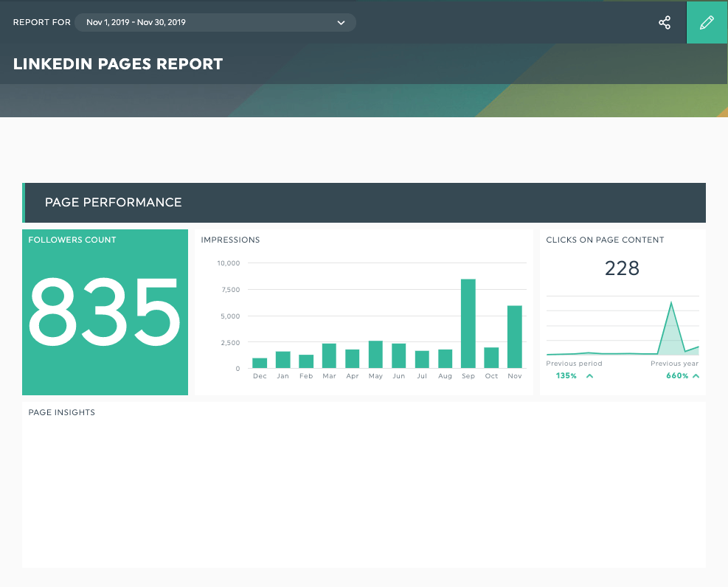Click the Previous year label
728x587 pixels.
674,364
